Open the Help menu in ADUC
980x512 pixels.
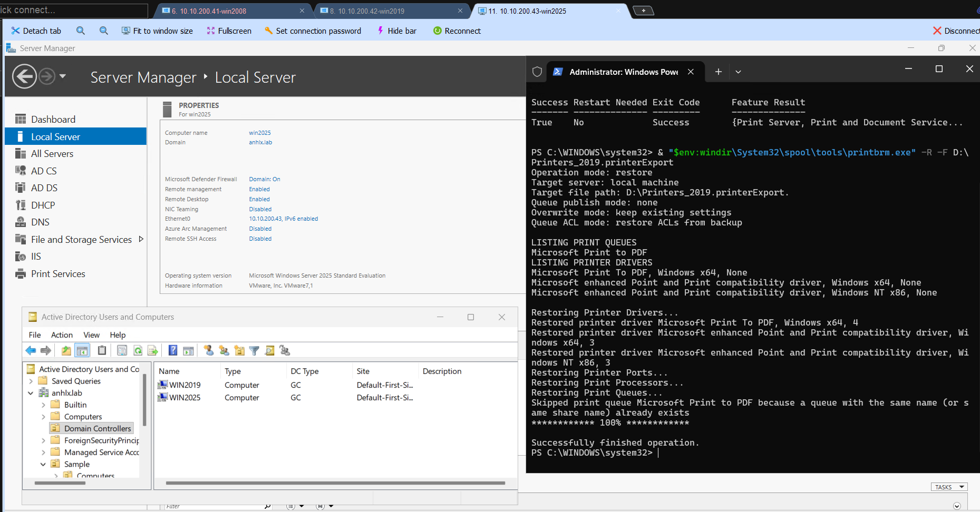click(x=118, y=334)
